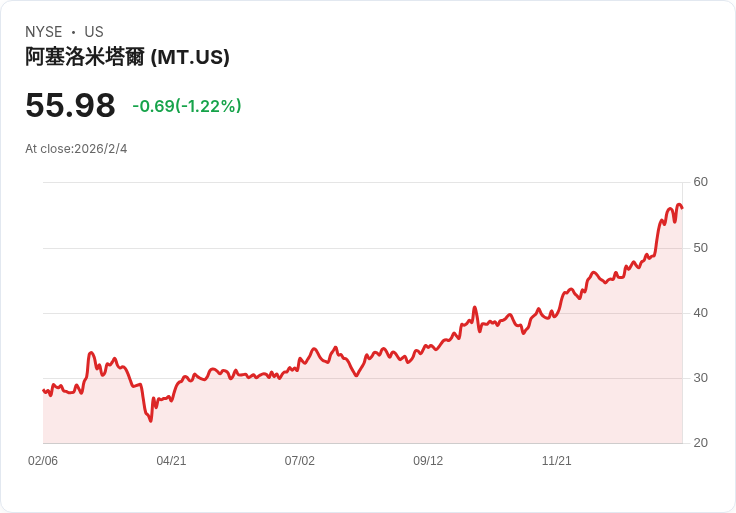This screenshot has width=736, height=513.
Task: Click the 50 price level on y-axis
Action: [700, 248]
